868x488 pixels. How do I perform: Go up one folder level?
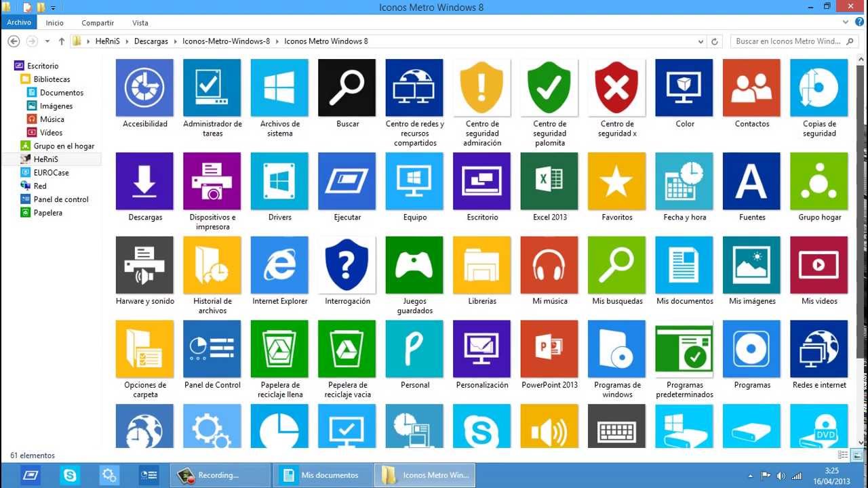62,41
